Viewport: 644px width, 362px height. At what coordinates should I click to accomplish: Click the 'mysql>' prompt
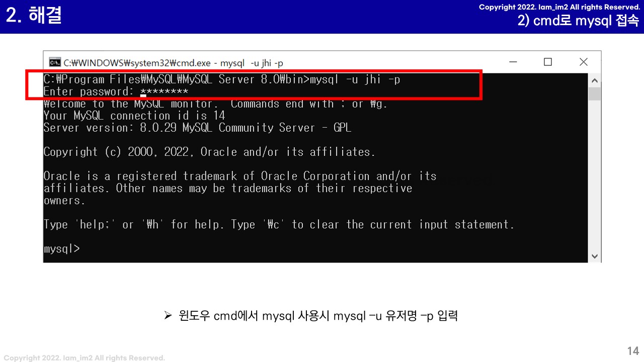pyautogui.click(x=61, y=248)
